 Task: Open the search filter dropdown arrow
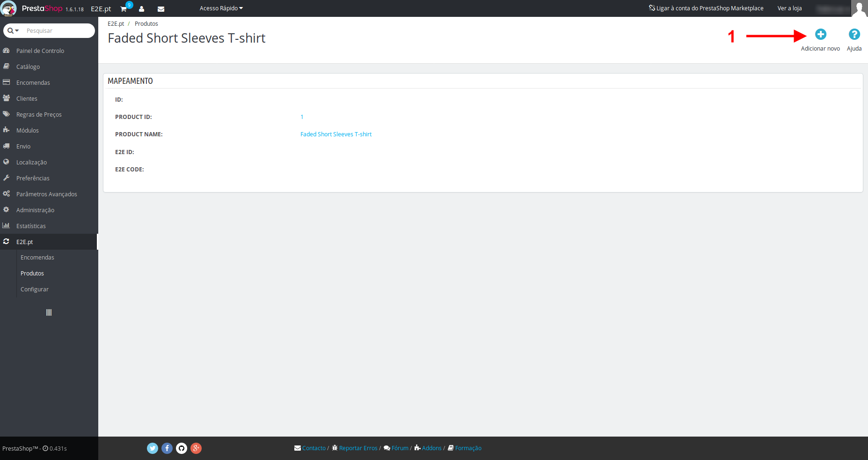(13, 30)
